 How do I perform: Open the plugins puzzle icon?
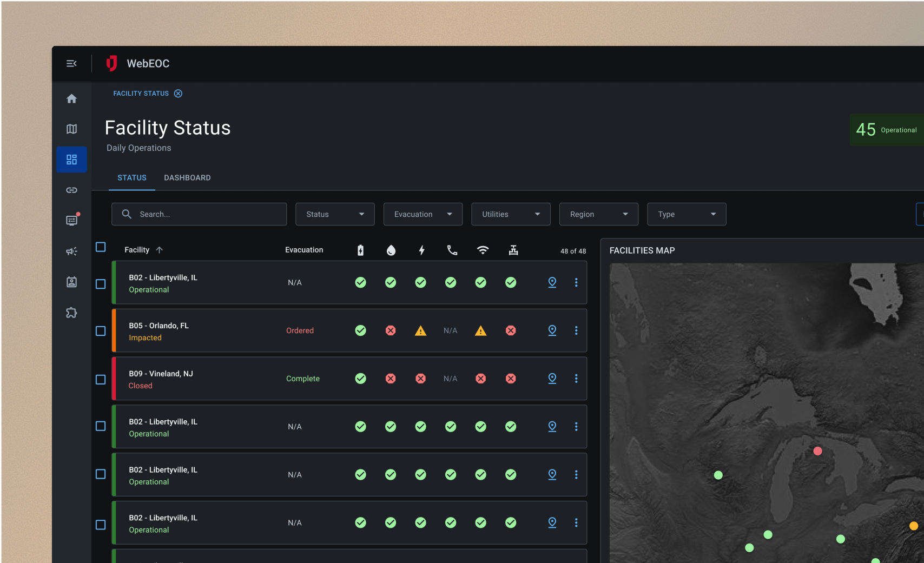[x=71, y=313]
